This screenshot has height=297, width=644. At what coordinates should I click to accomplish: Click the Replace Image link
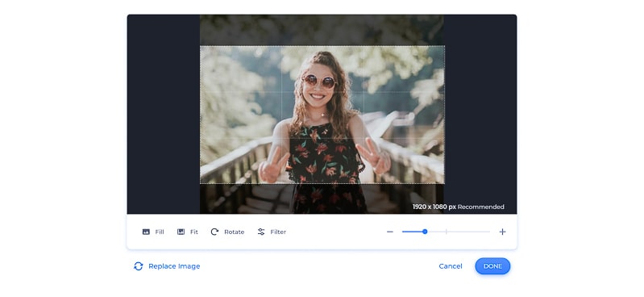[174, 266]
